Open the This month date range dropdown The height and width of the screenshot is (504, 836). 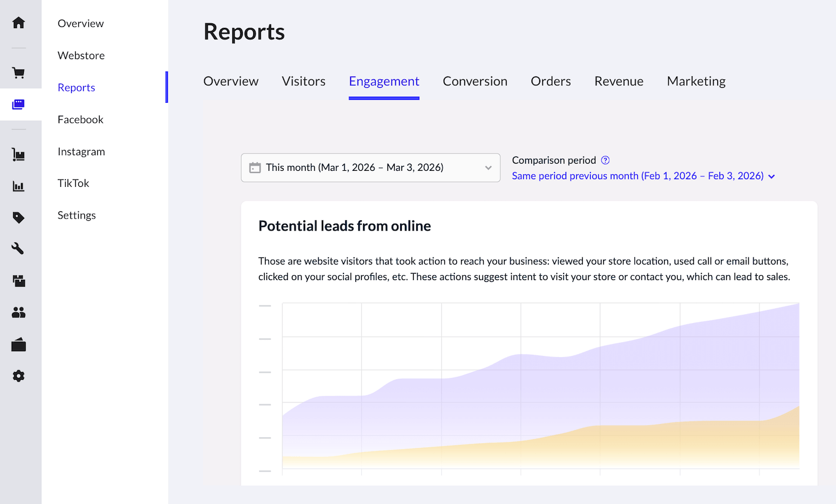click(370, 168)
